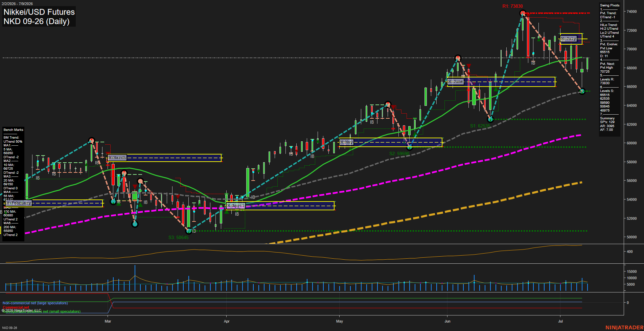
Task: Click the swing pivot low circle above S2: 59590
Action: click(410, 147)
